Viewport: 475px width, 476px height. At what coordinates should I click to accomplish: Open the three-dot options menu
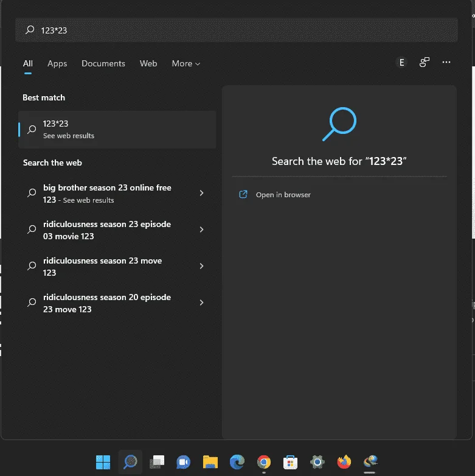[x=446, y=62]
